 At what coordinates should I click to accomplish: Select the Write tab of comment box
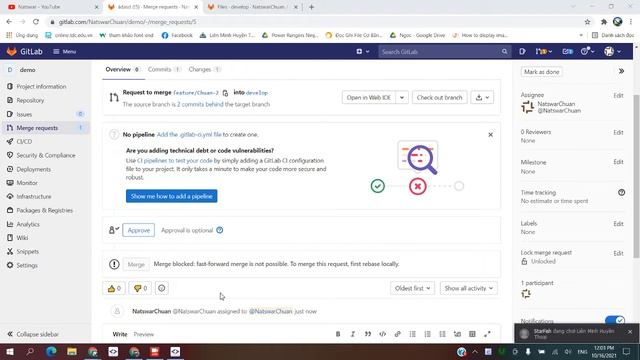click(120, 334)
